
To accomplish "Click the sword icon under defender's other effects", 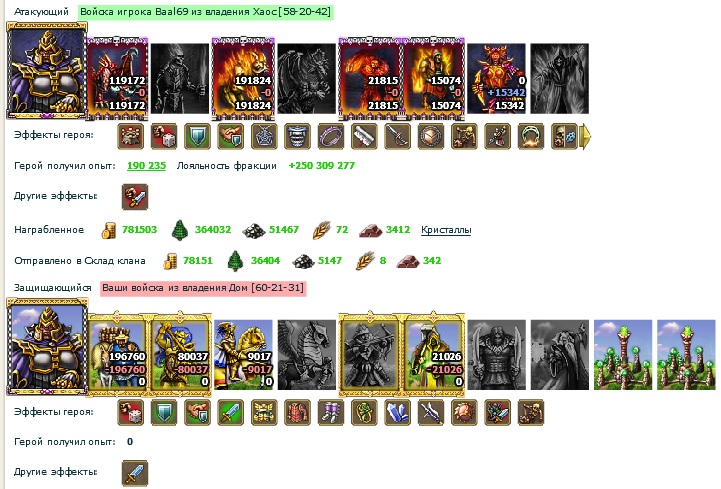I will pos(135,473).
